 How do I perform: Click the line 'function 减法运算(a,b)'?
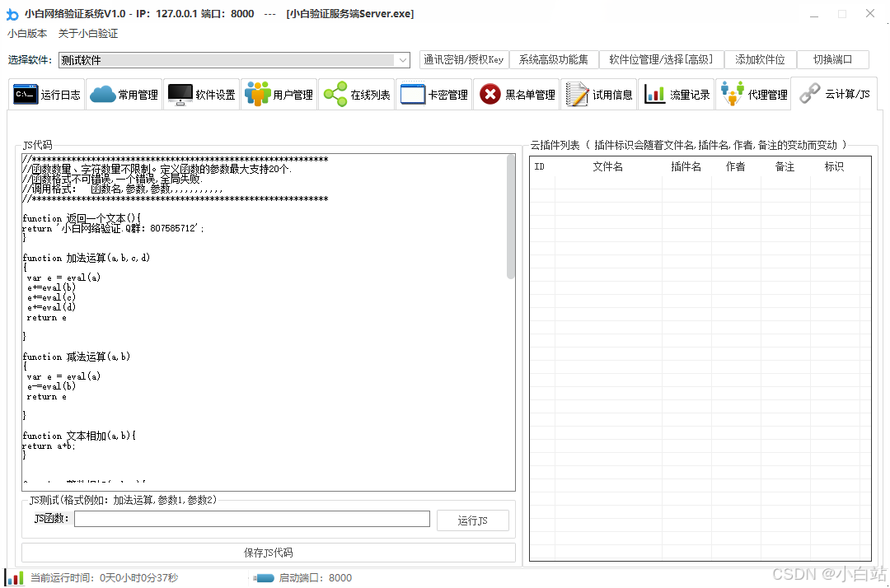[x=77, y=357]
